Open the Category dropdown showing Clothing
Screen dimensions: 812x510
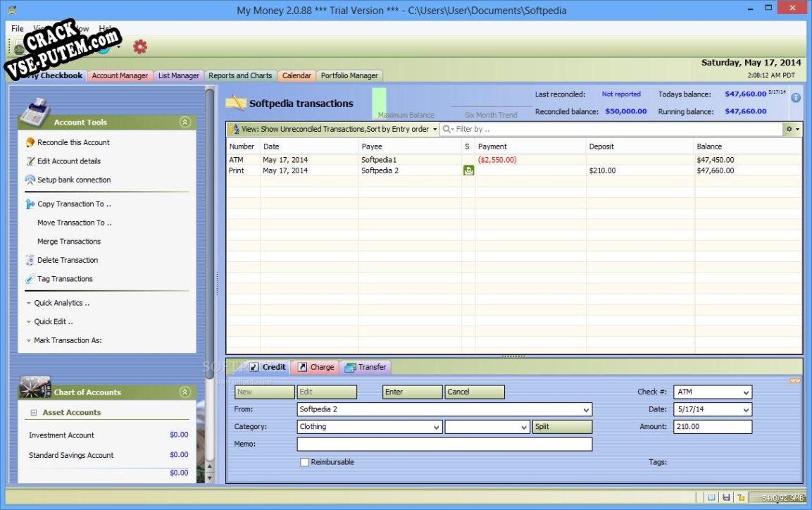point(436,427)
